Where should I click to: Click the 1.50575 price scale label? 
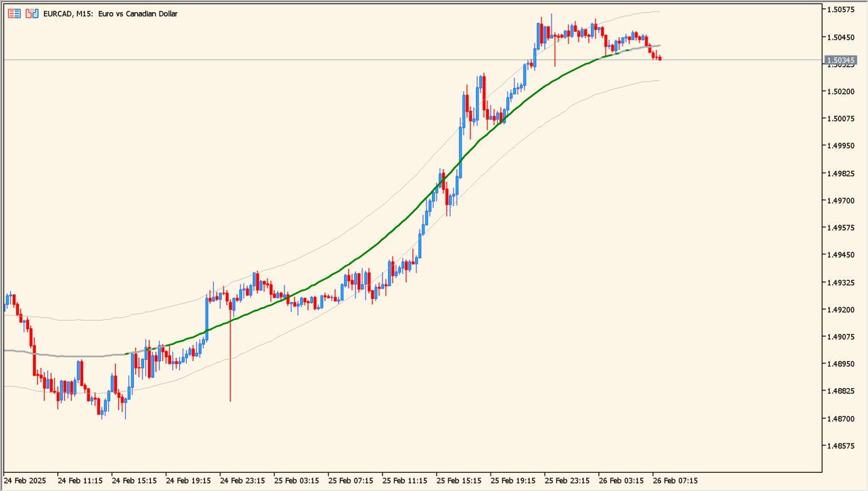pos(841,9)
